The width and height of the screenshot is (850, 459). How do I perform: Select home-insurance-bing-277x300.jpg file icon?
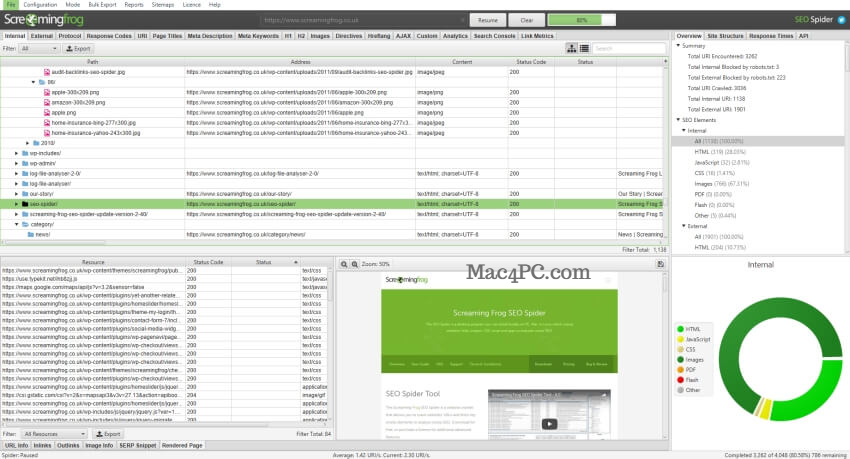[x=47, y=123]
